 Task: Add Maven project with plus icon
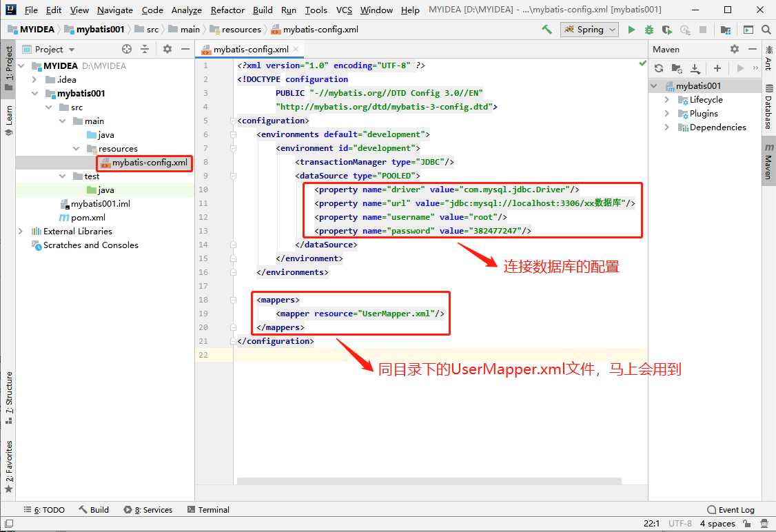click(x=717, y=68)
